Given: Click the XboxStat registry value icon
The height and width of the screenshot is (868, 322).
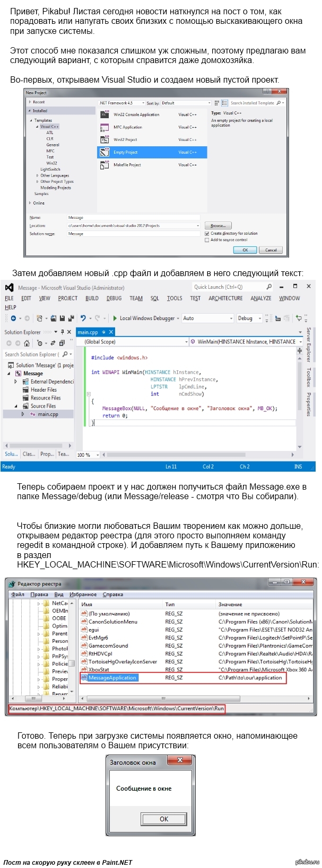Looking at the screenshot, I should (x=84, y=670).
